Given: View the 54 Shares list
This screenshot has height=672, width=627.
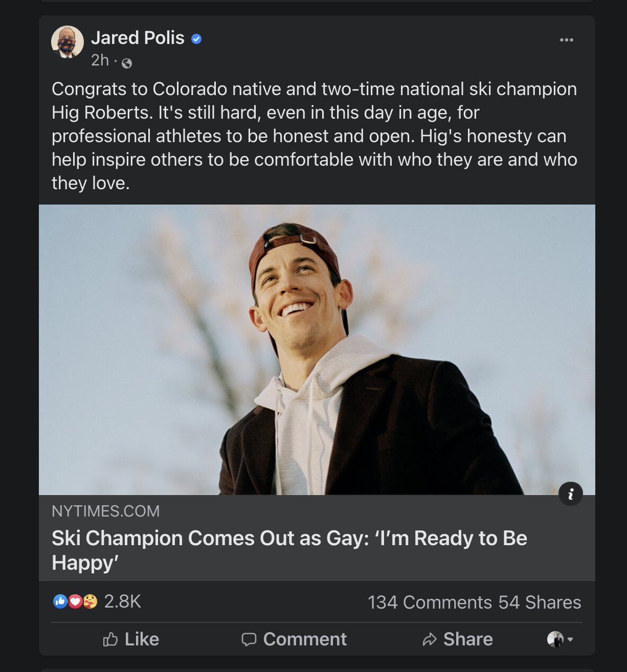Looking at the screenshot, I should [540, 602].
